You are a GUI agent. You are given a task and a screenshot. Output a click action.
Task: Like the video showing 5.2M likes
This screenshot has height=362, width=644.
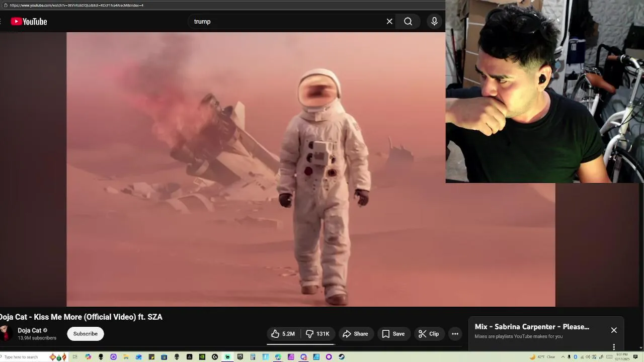point(283,334)
